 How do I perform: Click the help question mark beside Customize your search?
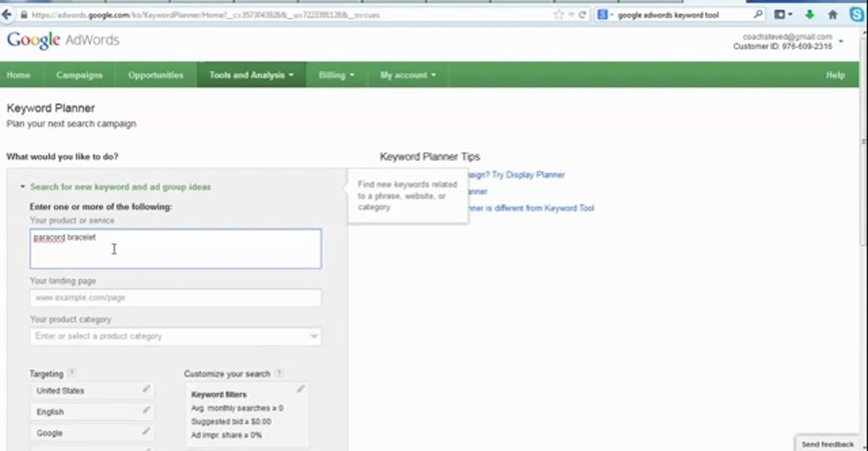click(x=279, y=373)
